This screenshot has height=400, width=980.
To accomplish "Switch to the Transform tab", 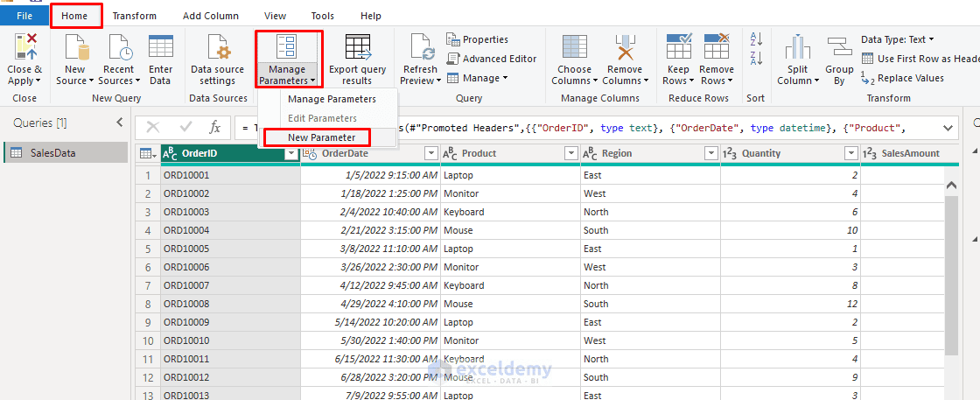I will [135, 16].
